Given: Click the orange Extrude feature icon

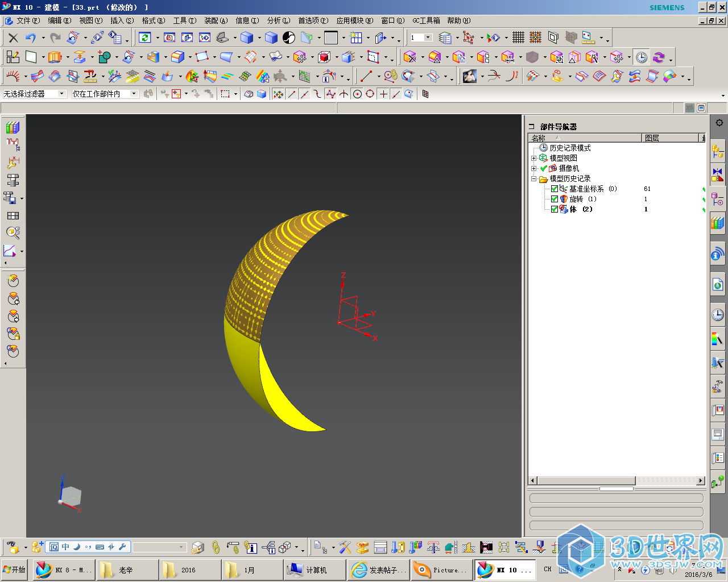Looking at the screenshot, I should tap(55, 57).
